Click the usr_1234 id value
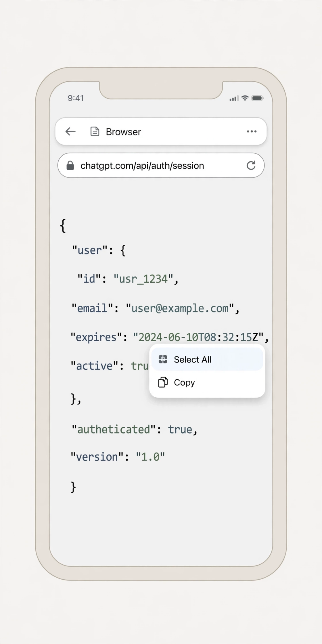The height and width of the screenshot is (644, 322). click(143, 279)
